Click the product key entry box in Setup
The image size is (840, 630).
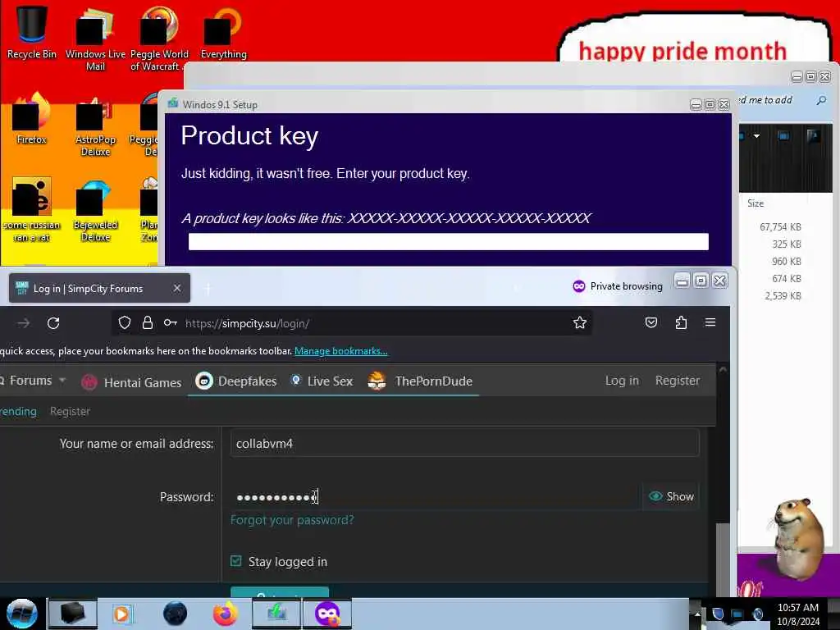pos(449,241)
